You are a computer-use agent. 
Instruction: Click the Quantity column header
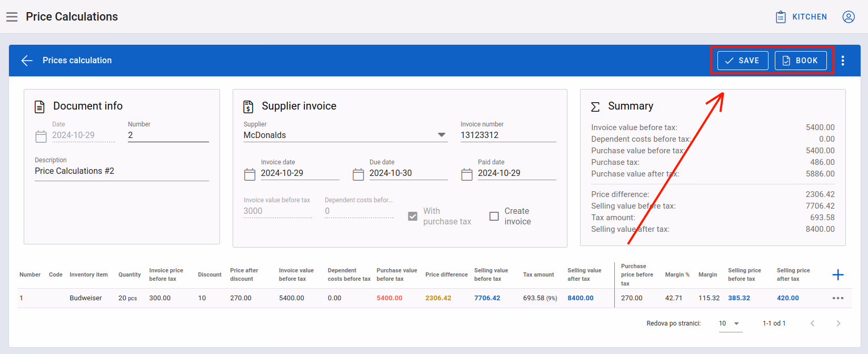[129, 275]
